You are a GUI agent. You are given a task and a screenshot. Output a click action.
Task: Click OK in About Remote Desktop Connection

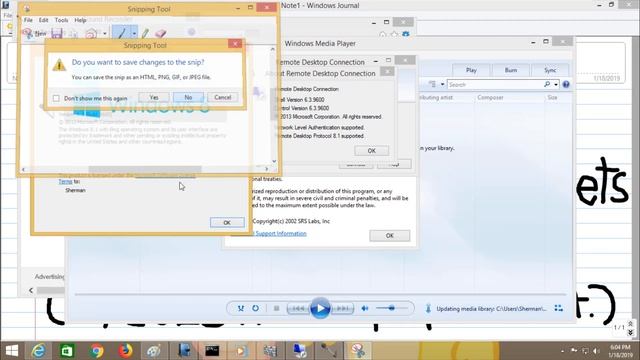[x=371, y=151]
